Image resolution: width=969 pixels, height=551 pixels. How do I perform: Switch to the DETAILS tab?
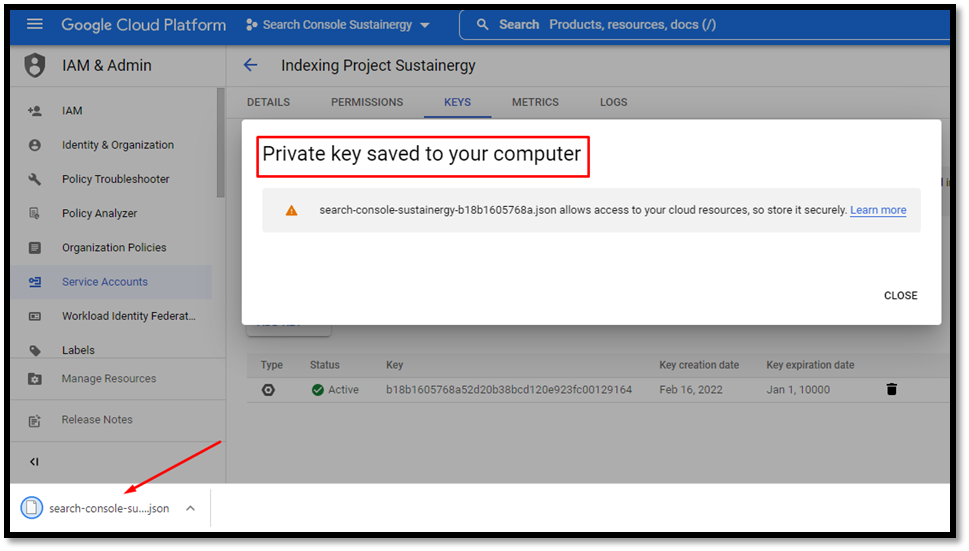coord(268,102)
